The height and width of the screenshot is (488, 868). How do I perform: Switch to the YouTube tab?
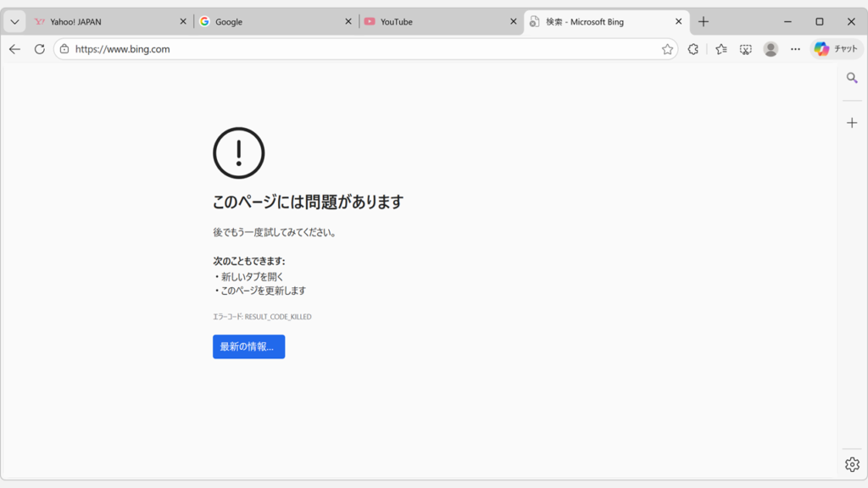(x=398, y=21)
